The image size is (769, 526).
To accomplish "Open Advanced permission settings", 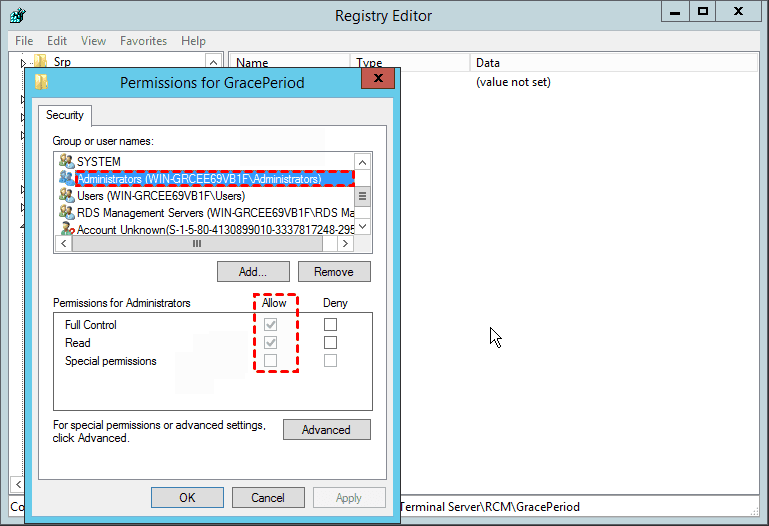I will (327, 429).
